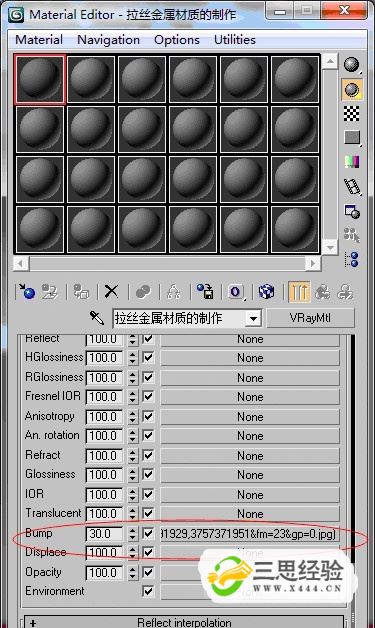Screen dimensions: 375x628
Task: Click the Make Preview film icon
Action: pos(352,186)
